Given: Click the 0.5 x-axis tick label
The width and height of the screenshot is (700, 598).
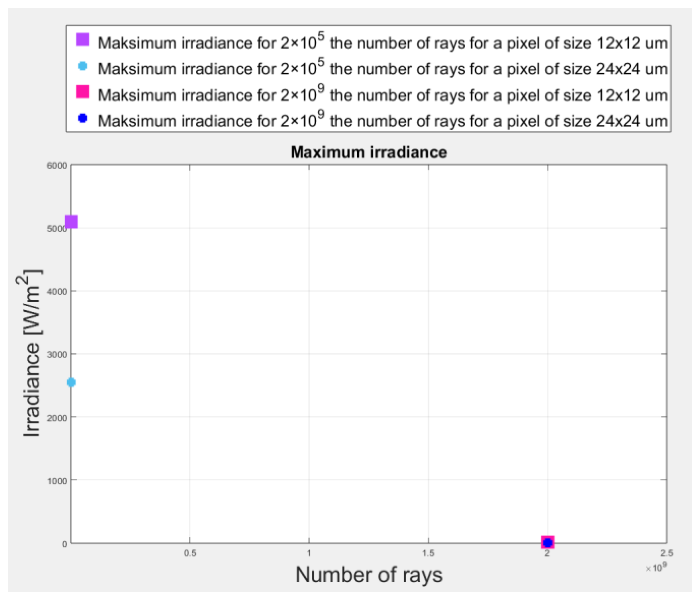Looking at the screenshot, I should tap(190, 553).
